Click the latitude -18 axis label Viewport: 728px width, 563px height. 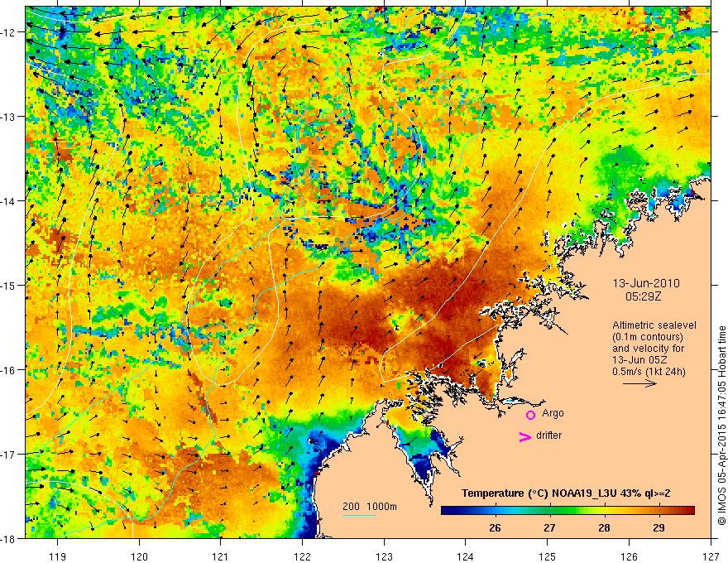[x=9, y=538]
